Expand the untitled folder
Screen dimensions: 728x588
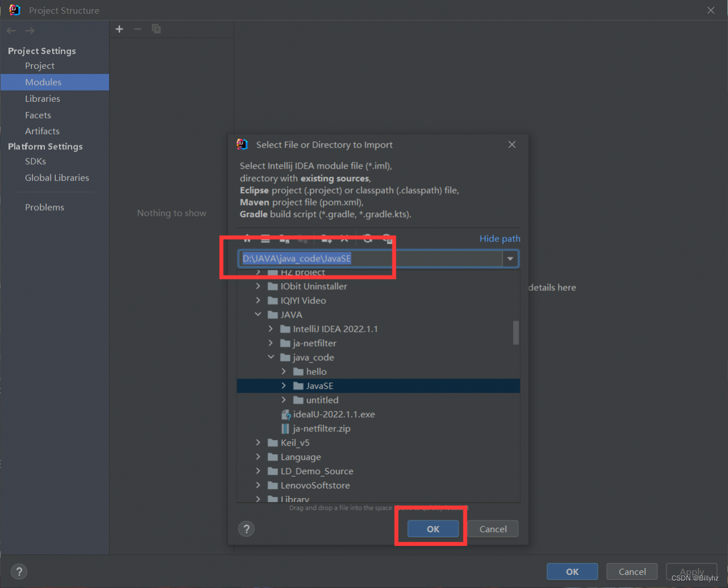point(283,400)
